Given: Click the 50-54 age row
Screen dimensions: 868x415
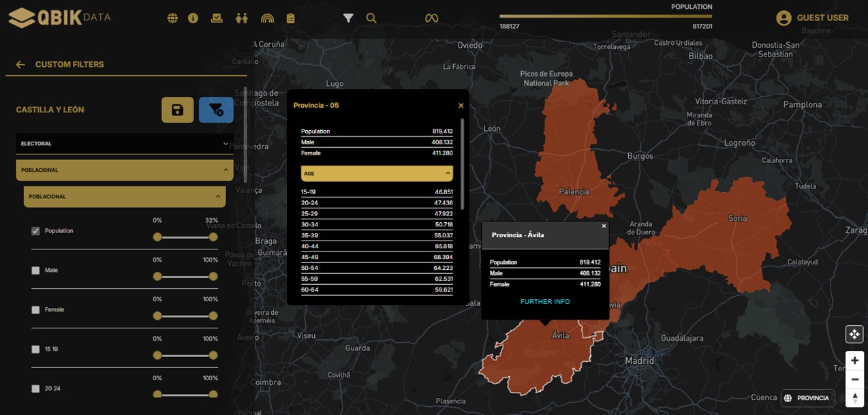Looking at the screenshot, I should (377, 268).
